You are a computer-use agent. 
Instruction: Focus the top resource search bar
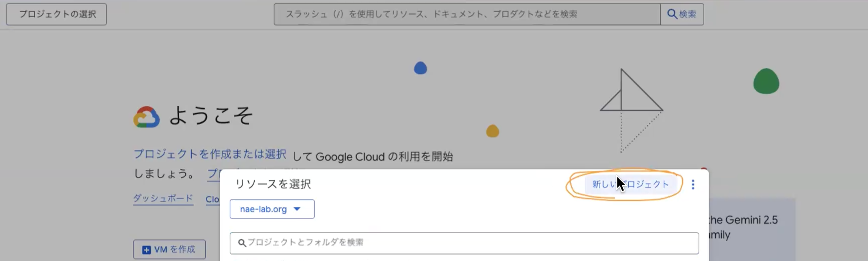tap(466, 14)
